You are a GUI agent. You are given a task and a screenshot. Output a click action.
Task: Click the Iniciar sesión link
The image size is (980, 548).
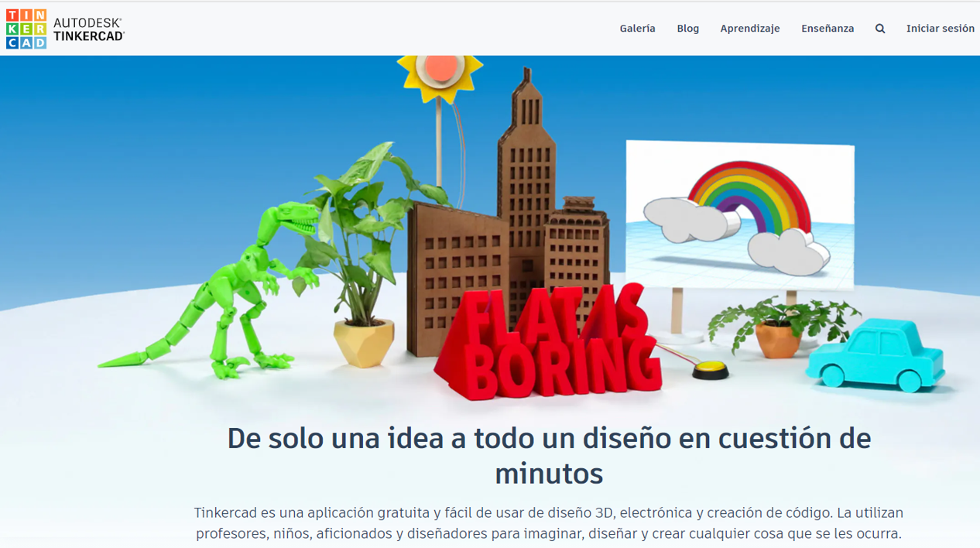pos(940,29)
